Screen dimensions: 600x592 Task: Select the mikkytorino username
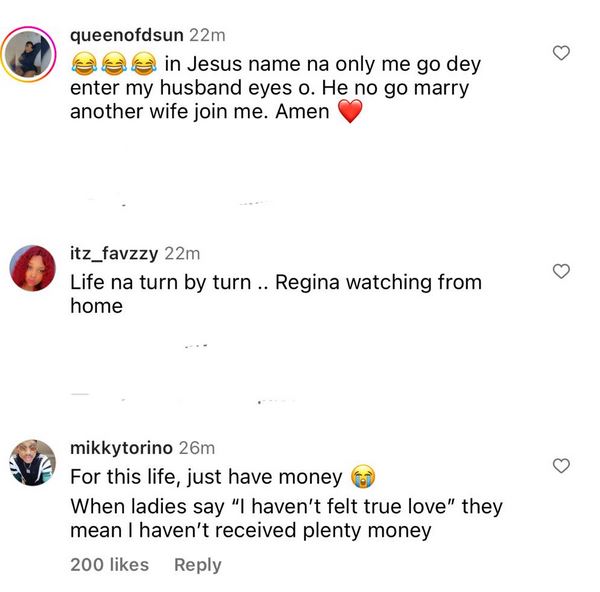click(x=120, y=448)
